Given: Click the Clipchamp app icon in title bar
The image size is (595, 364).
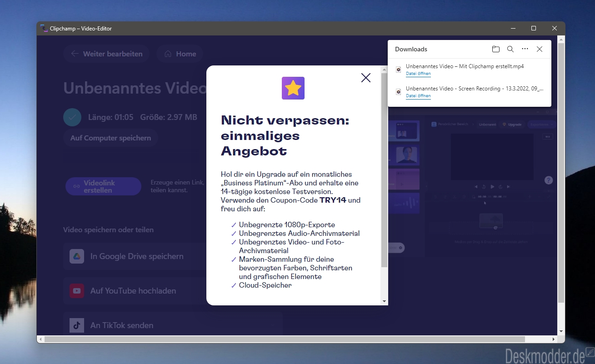Looking at the screenshot, I should [44, 28].
